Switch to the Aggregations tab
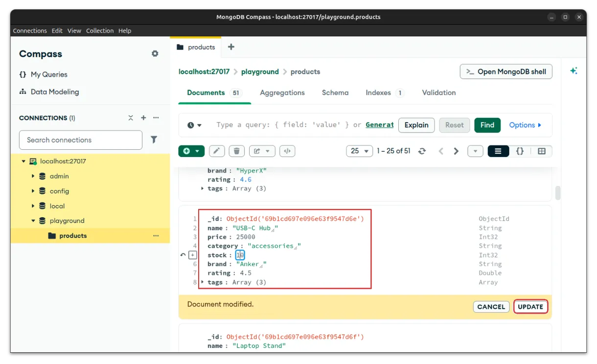Viewport: 597px width, 364px height. tap(282, 92)
